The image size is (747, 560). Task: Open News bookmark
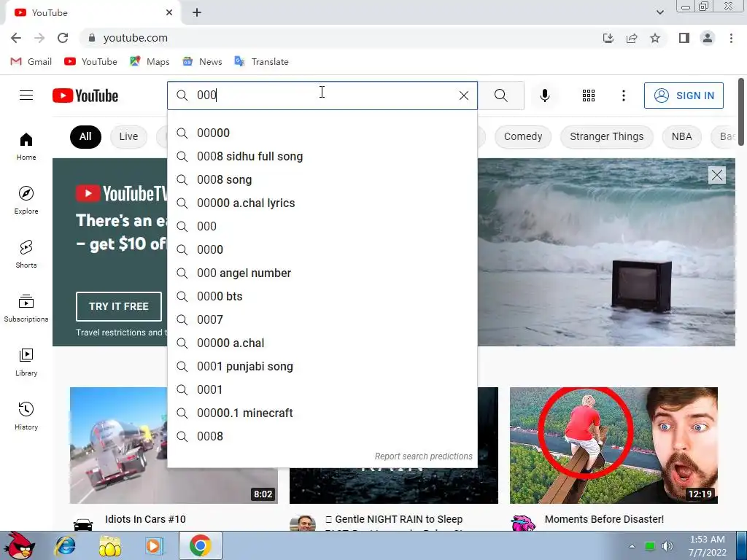click(x=203, y=61)
